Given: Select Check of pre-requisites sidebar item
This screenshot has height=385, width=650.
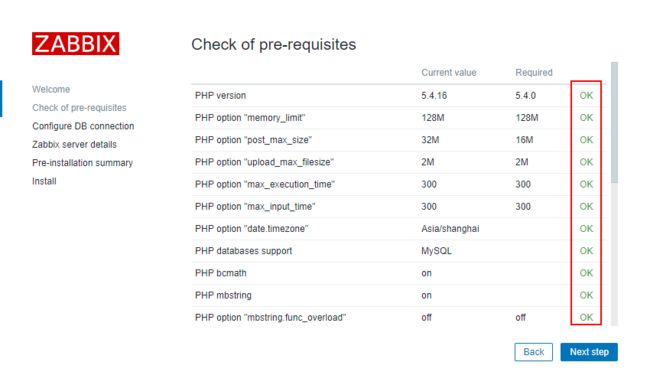Looking at the screenshot, I should pos(79,108).
